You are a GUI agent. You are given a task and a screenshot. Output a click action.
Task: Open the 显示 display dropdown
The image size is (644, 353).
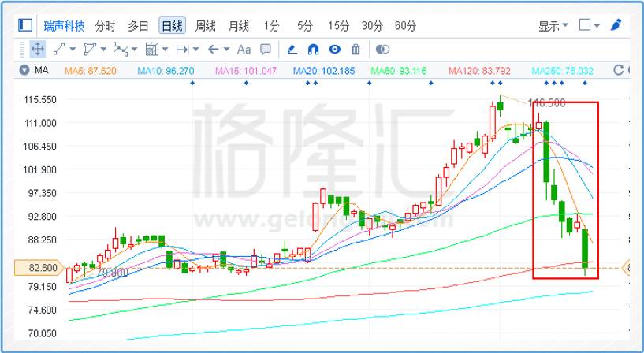(553, 26)
